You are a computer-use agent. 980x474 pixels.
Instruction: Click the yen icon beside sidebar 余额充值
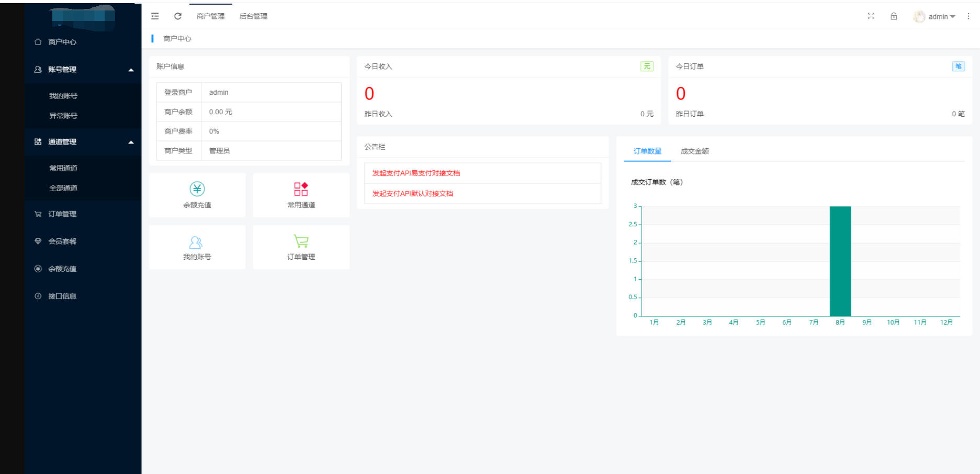[x=38, y=269]
